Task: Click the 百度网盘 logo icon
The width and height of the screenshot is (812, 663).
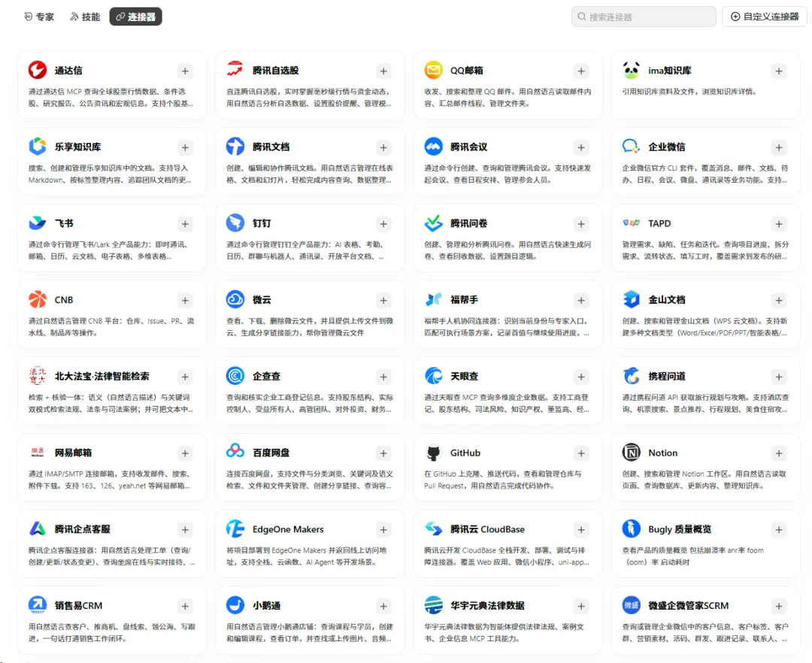Action: click(235, 451)
